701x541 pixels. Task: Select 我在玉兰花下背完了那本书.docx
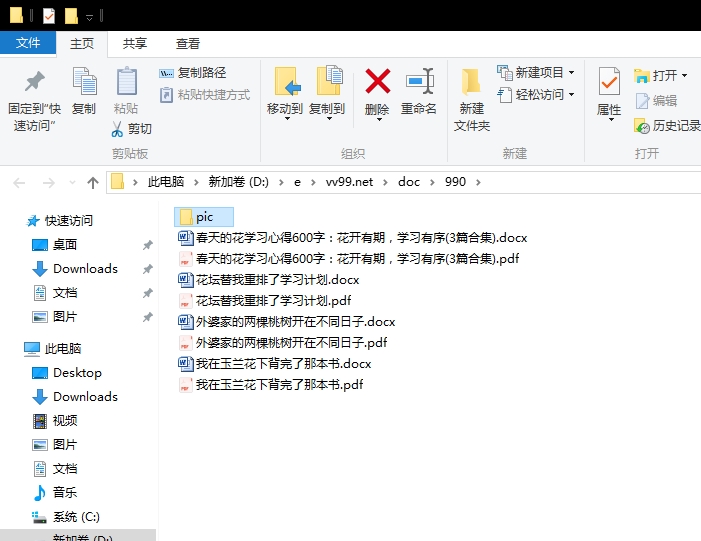274,364
